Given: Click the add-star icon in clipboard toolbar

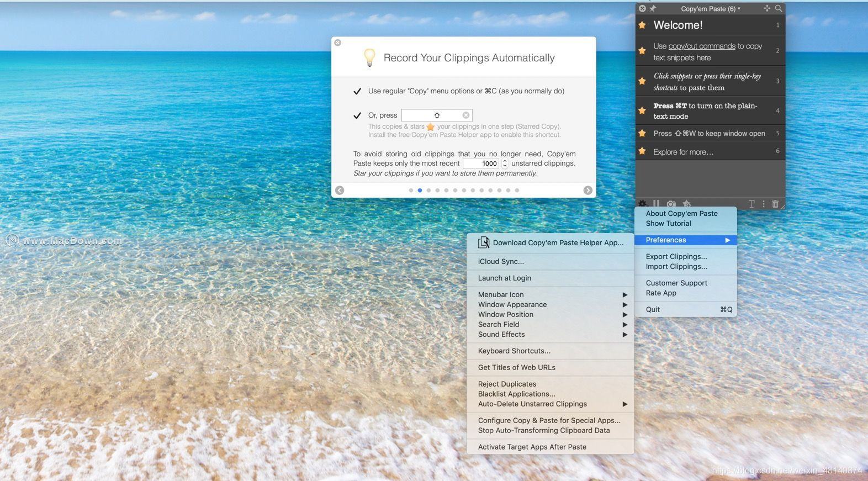Looking at the screenshot, I should point(686,204).
